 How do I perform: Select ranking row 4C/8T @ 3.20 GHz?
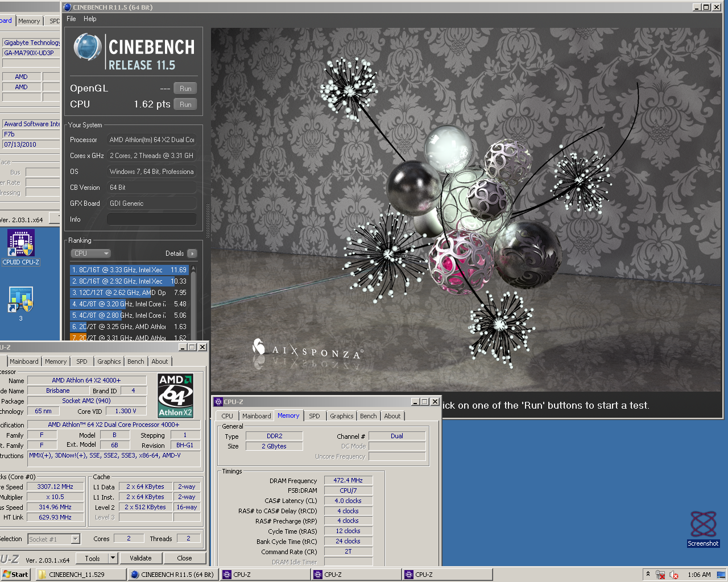129,304
